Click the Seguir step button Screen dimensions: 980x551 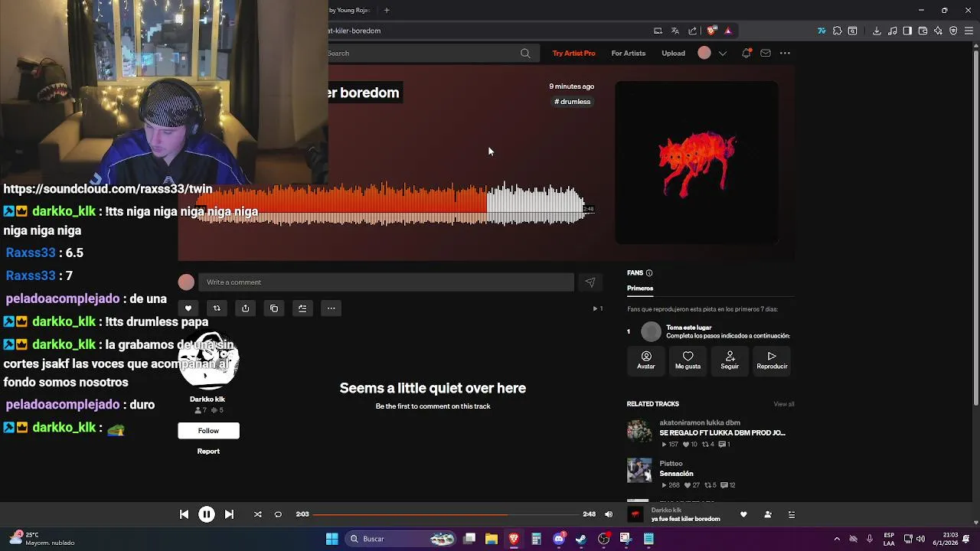(730, 360)
